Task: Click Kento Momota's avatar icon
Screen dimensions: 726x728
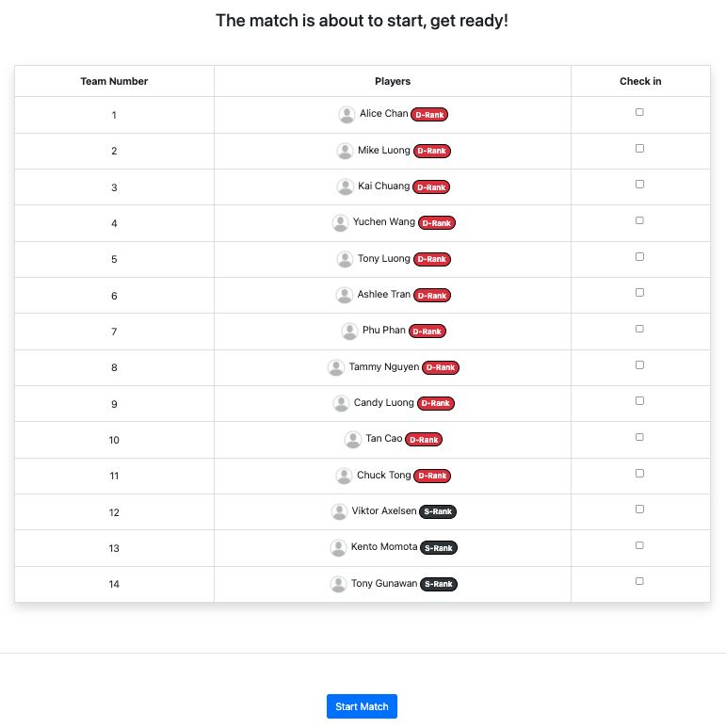Action: [x=338, y=548]
